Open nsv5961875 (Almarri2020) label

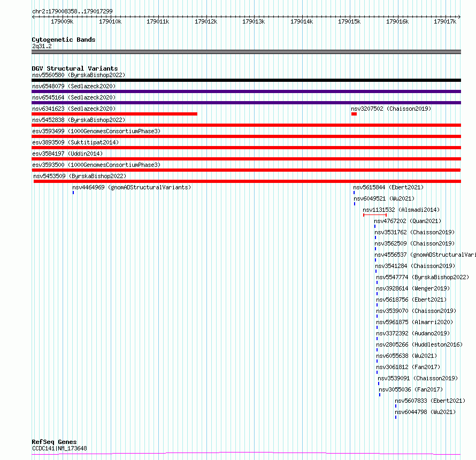pyautogui.click(x=414, y=322)
